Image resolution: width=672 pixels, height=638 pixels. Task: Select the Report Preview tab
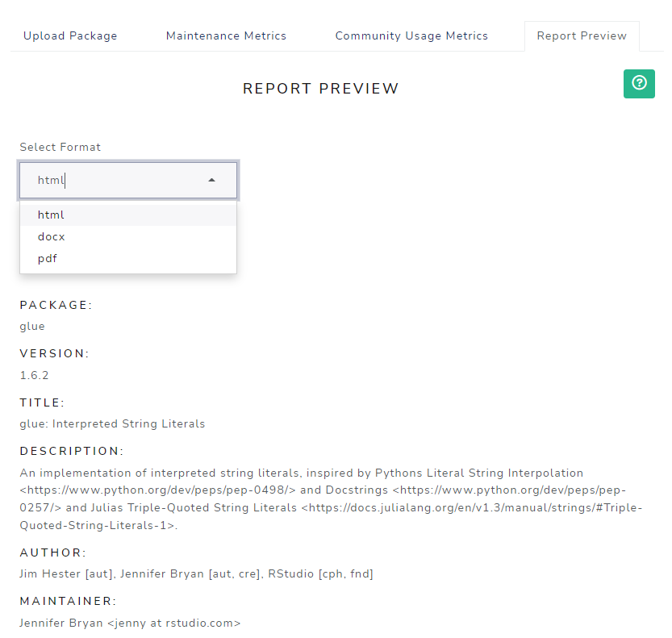pos(582,36)
